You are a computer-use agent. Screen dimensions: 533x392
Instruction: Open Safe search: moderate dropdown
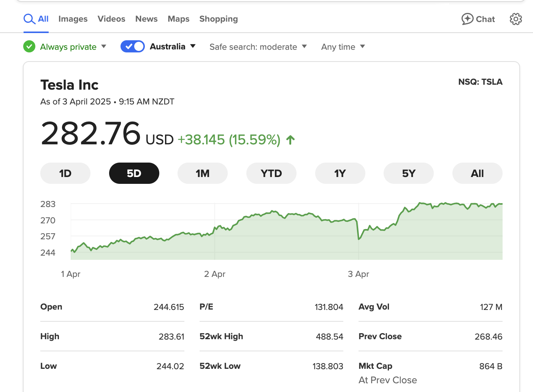pos(258,47)
